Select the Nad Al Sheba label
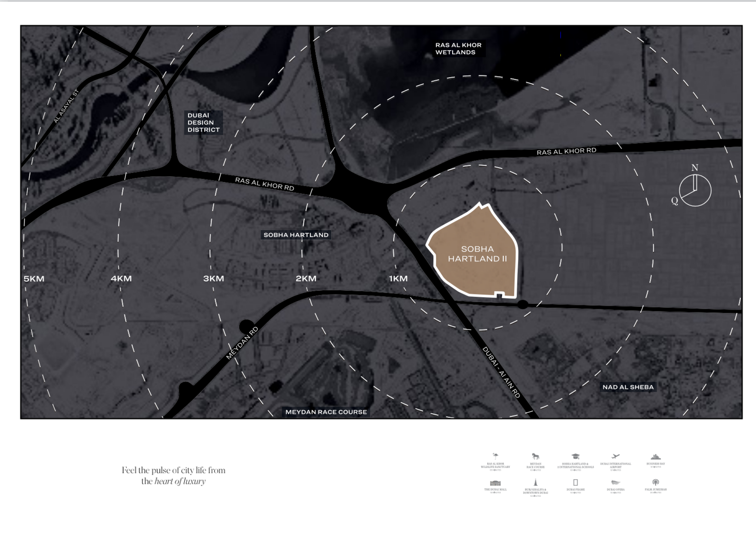Image resolution: width=756 pixels, height=536 pixels. [628, 387]
